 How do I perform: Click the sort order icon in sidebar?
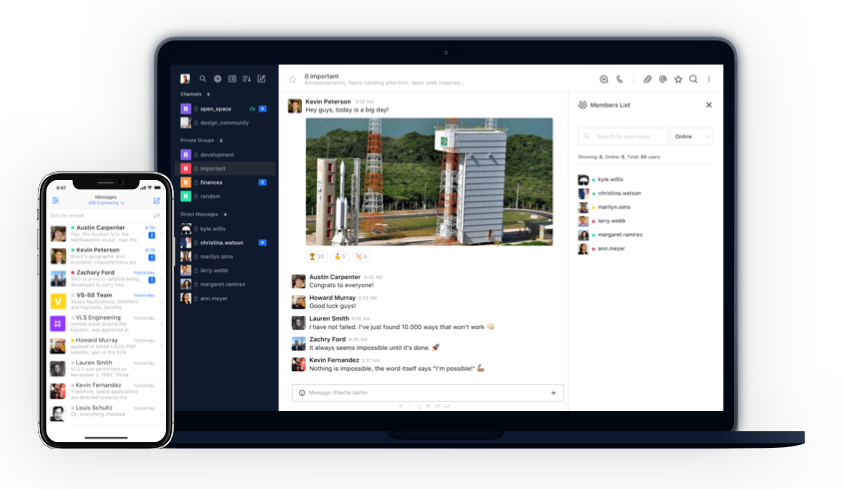[246, 78]
